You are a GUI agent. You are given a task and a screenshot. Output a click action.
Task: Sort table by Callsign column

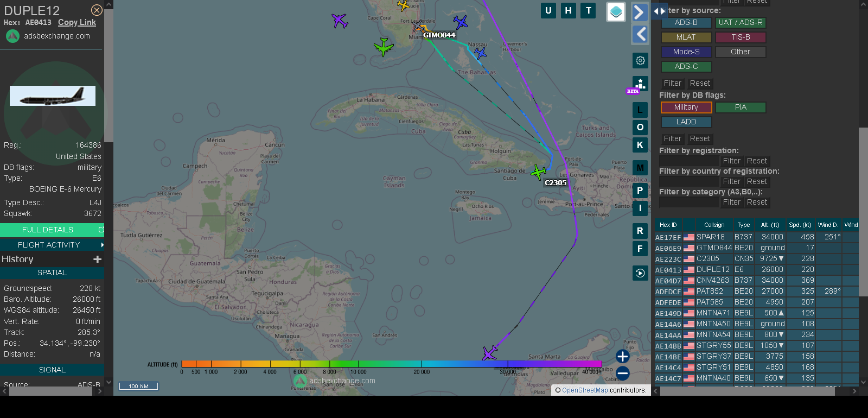coord(714,225)
